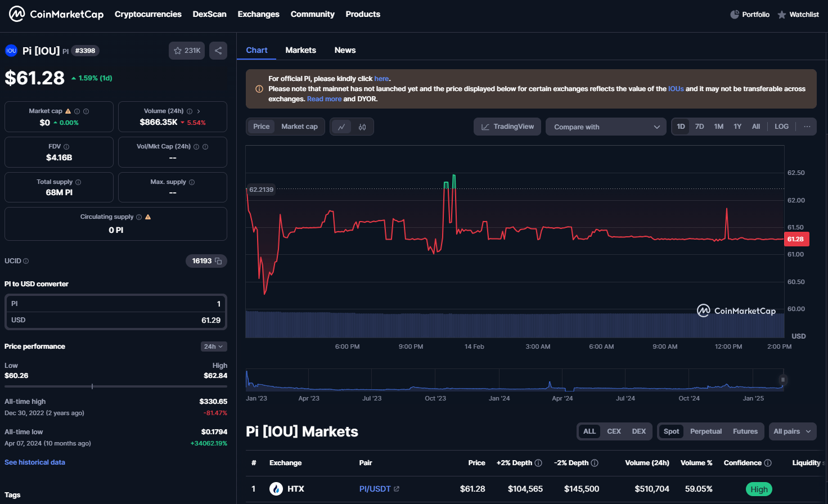
Task: Open Volume (24h) arrow chevron
Action: 199,111
